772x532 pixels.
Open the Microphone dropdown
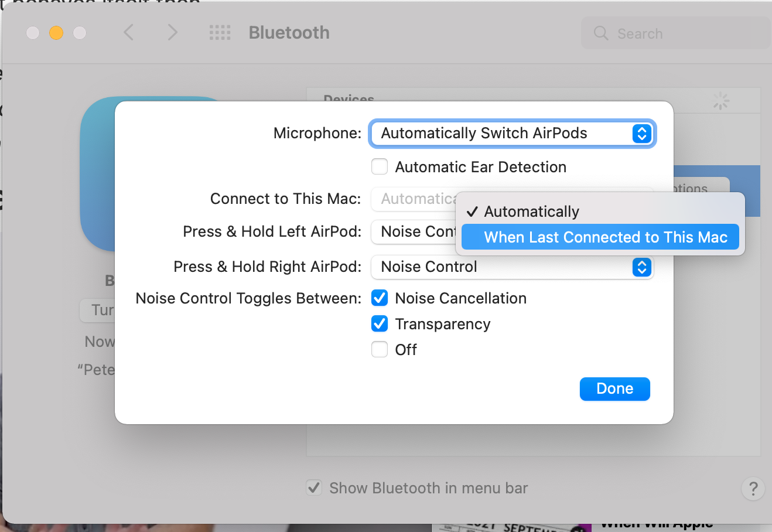[513, 134]
